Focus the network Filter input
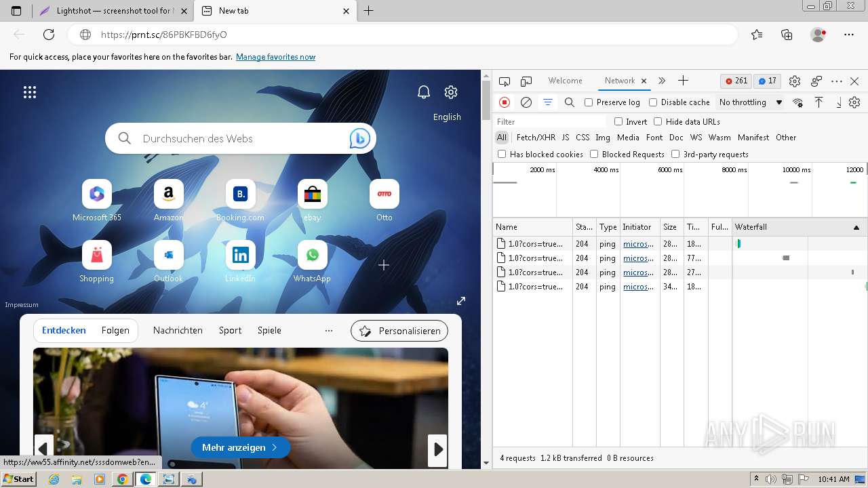868x488 pixels. tap(549, 122)
